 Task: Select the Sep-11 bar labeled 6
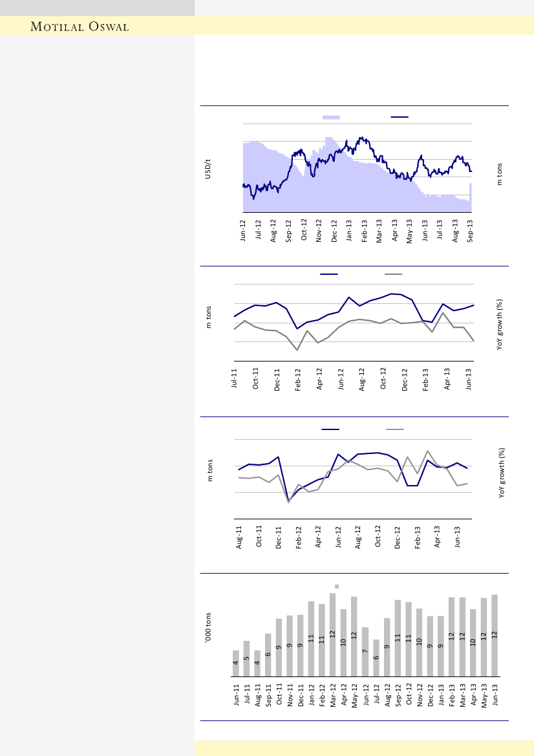point(268,655)
